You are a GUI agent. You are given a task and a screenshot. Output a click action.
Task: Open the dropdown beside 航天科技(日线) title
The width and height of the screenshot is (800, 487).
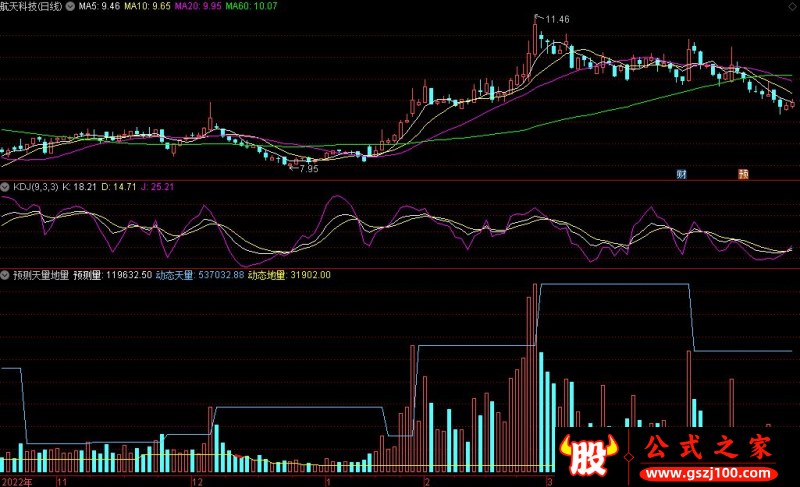[70, 7]
